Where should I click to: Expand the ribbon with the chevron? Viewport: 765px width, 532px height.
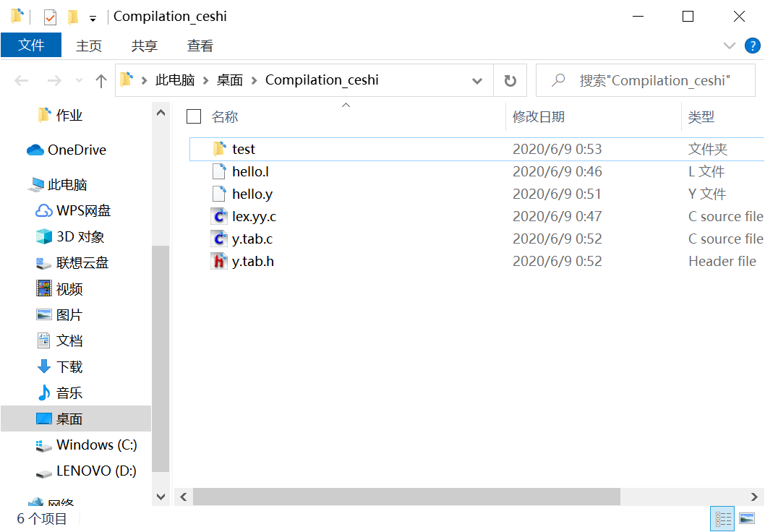(730, 46)
